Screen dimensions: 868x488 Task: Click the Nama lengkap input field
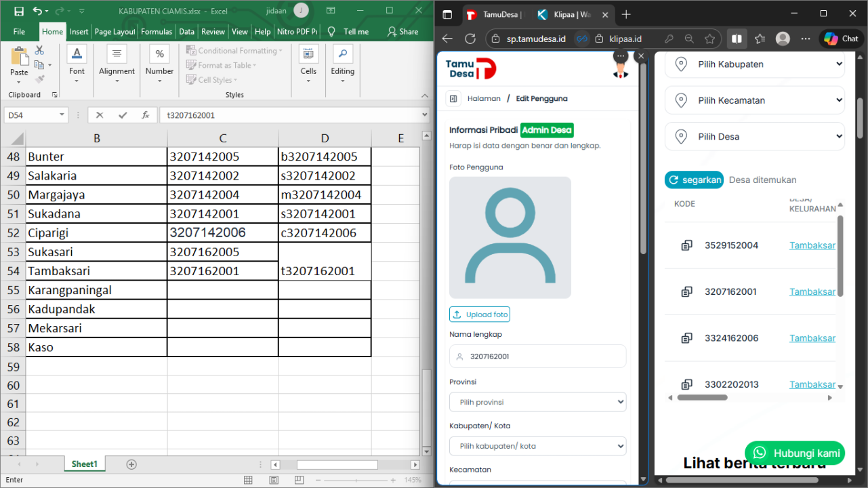pyautogui.click(x=537, y=357)
